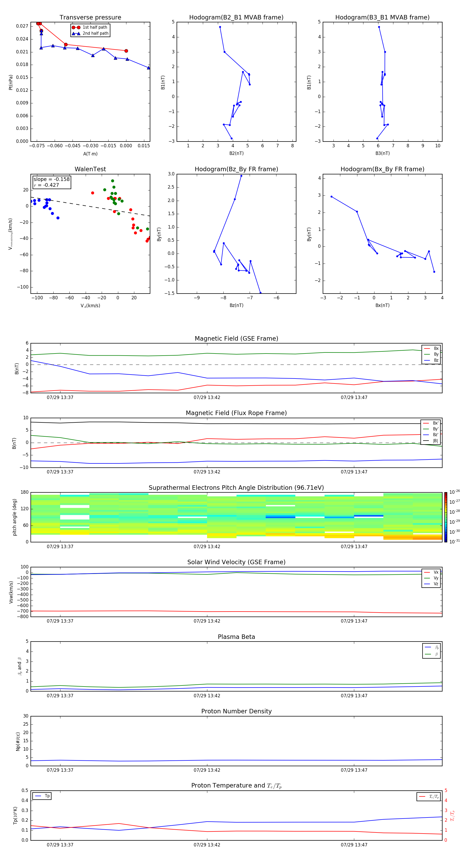
Task: Click the 'Solar Wind Velocity (GSE Frame)' title
Action: pyautogui.click(x=236, y=562)
